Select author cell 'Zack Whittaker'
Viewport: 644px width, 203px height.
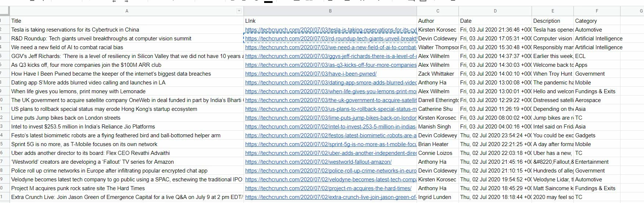coord(438,74)
